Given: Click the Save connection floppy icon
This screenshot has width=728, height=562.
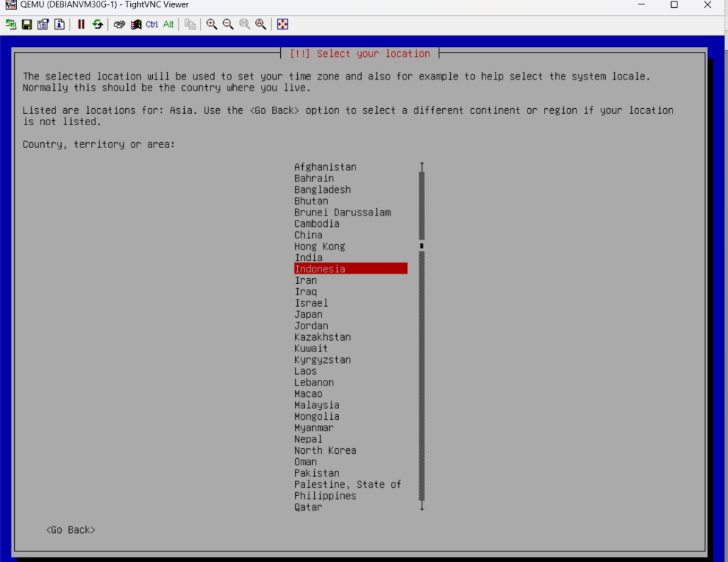Looking at the screenshot, I should coord(27,24).
